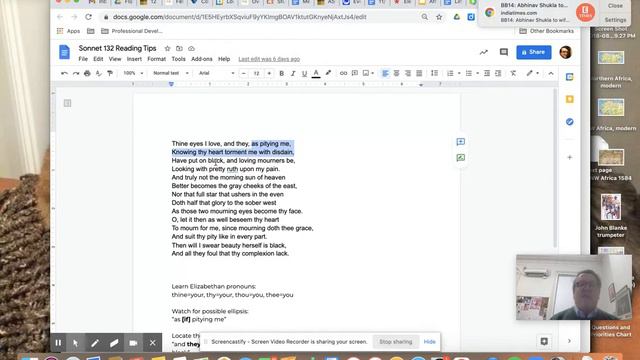
Task: Open the Arial font dropdown
Action: tap(217, 73)
